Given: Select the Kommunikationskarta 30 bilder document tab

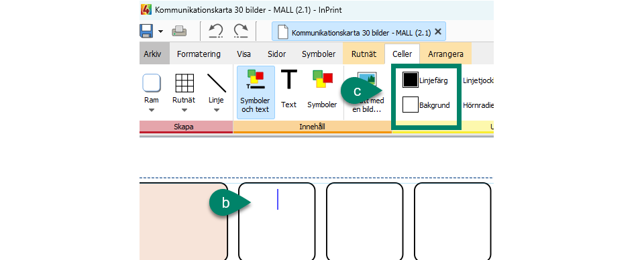Looking at the screenshot, I should (358, 32).
